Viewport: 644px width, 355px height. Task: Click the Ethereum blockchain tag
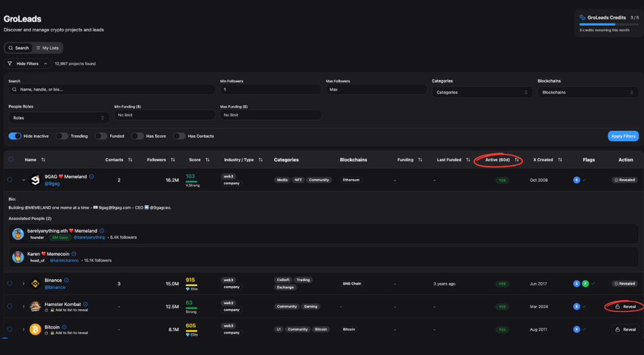[x=351, y=180]
